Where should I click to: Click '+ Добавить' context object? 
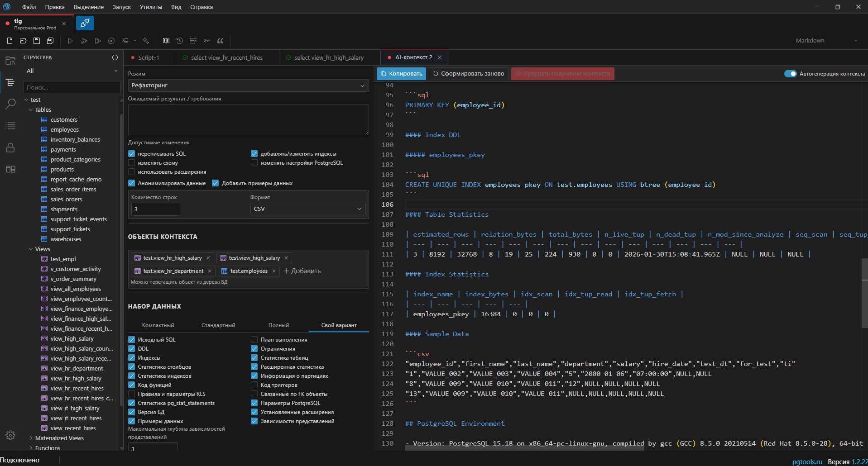[302, 271]
